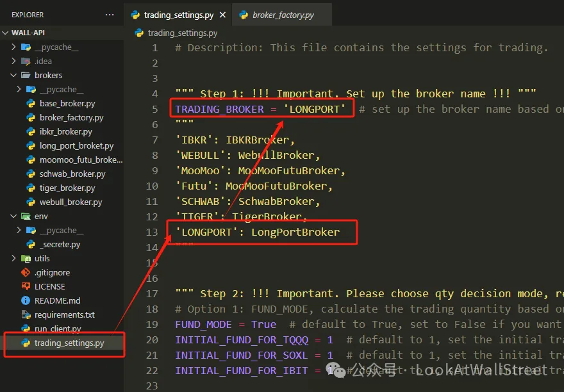Click the git icon beside .gitignore

point(26,273)
